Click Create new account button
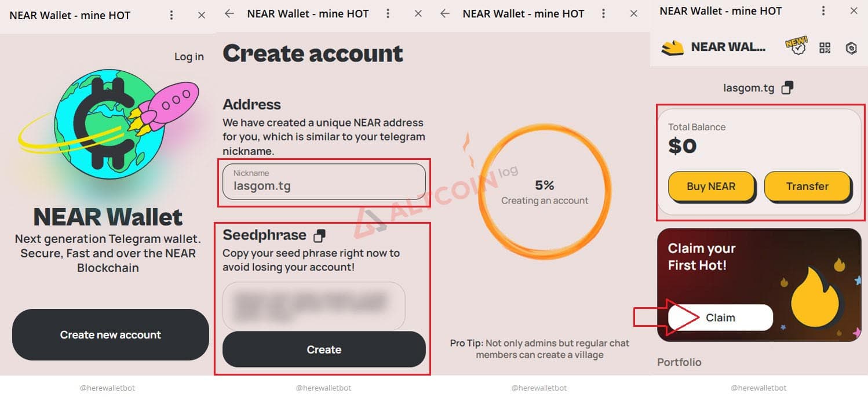 point(110,335)
